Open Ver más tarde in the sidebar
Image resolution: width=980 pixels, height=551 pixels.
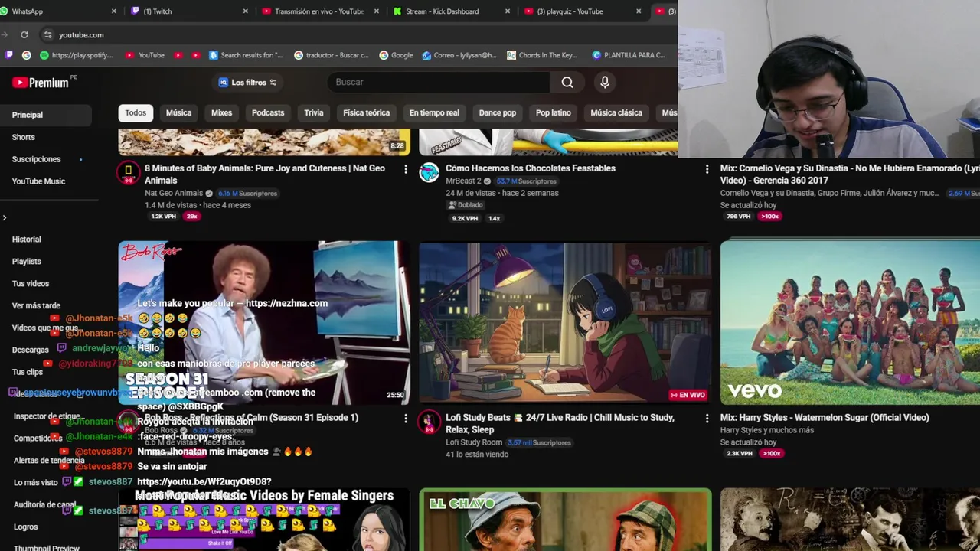point(36,306)
